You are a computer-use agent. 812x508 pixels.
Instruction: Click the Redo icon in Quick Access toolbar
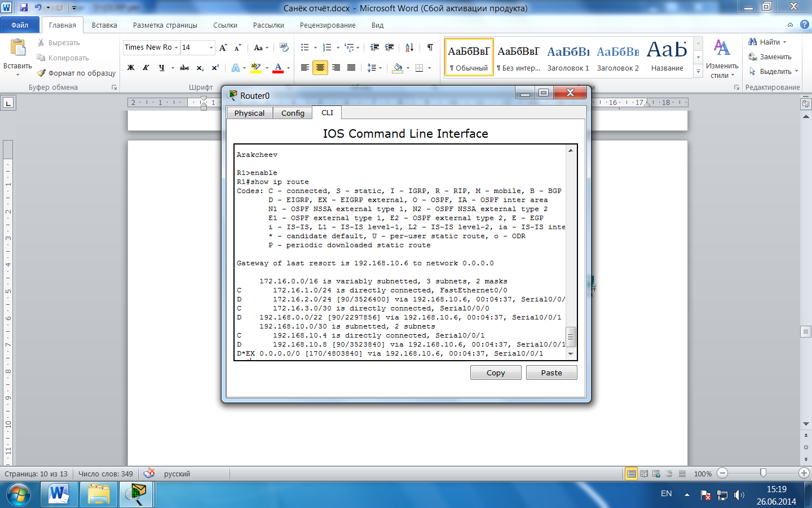[x=59, y=8]
